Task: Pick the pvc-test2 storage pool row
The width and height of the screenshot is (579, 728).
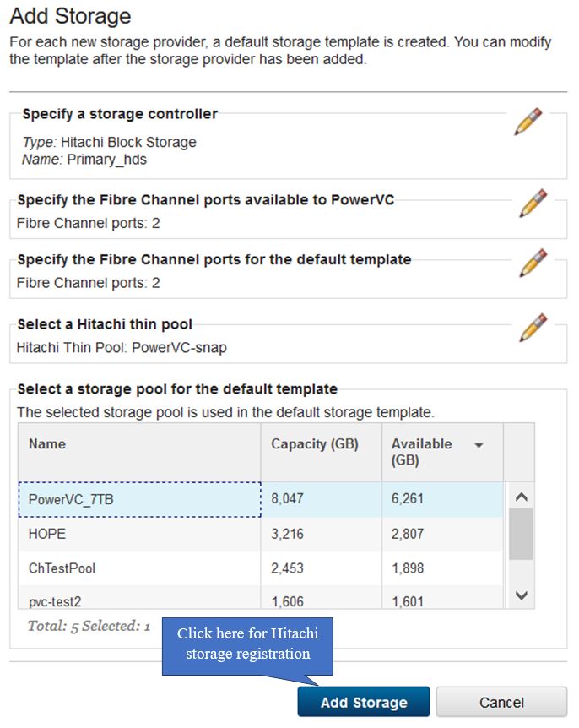Action: click(x=261, y=598)
